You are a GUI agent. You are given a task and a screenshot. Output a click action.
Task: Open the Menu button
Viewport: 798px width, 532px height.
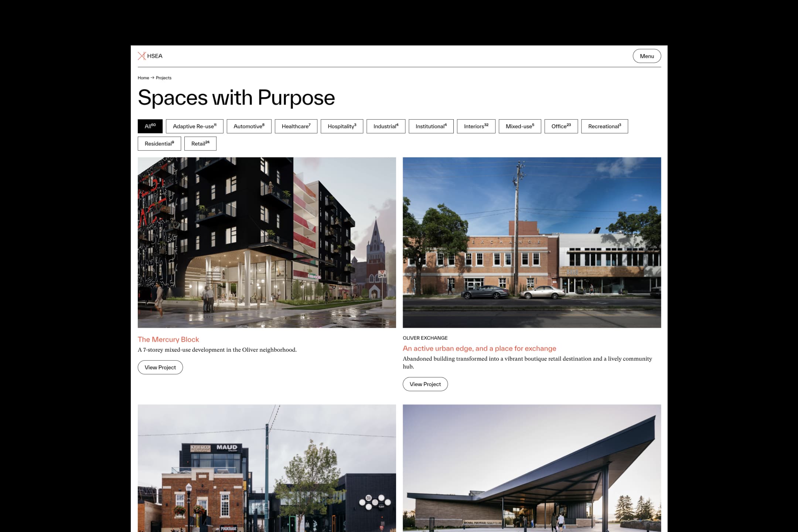click(647, 56)
